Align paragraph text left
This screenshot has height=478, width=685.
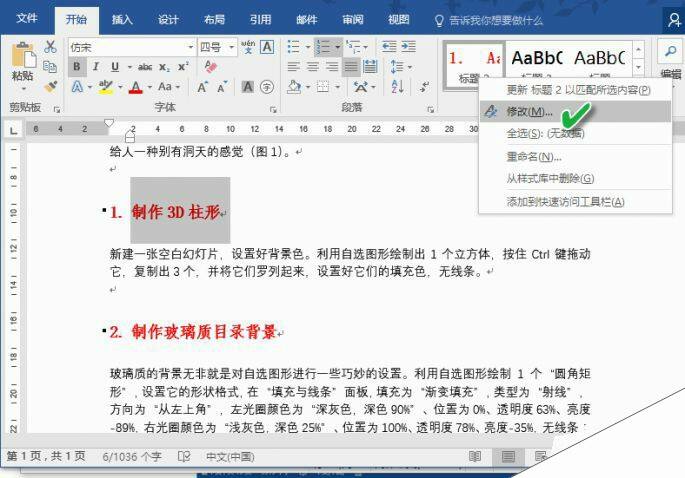pyautogui.click(x=294, y=67)
